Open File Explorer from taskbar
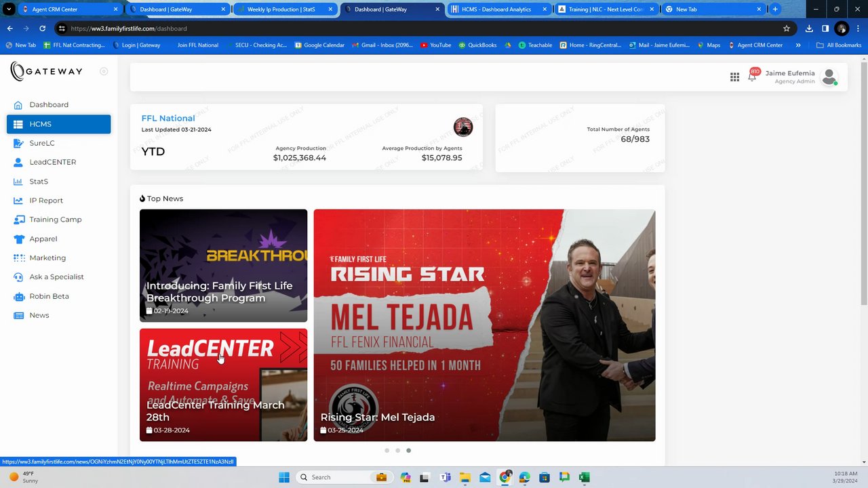This screenshot has width=868, height=488. (465, 477)
